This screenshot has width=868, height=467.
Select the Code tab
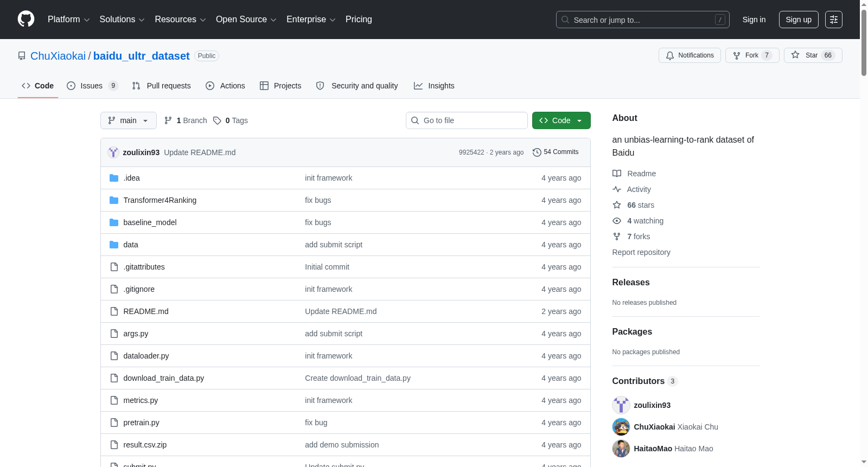(x=38, y=86)
